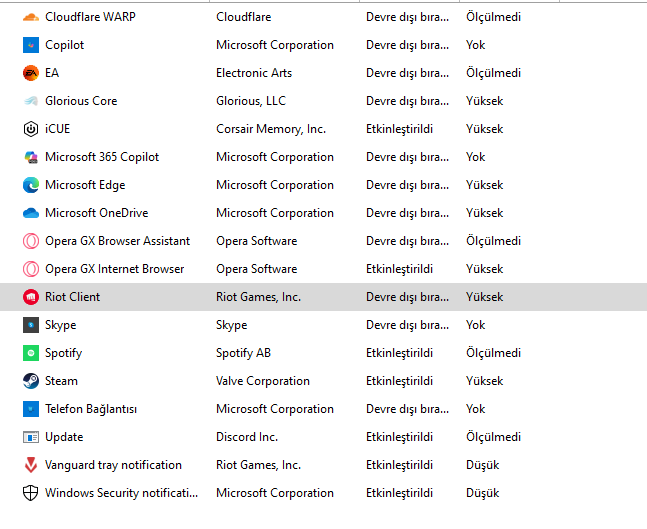Click the iCUE startup icon
The image size is (647, 529).
pyautogui.click(x=30, y=129)
